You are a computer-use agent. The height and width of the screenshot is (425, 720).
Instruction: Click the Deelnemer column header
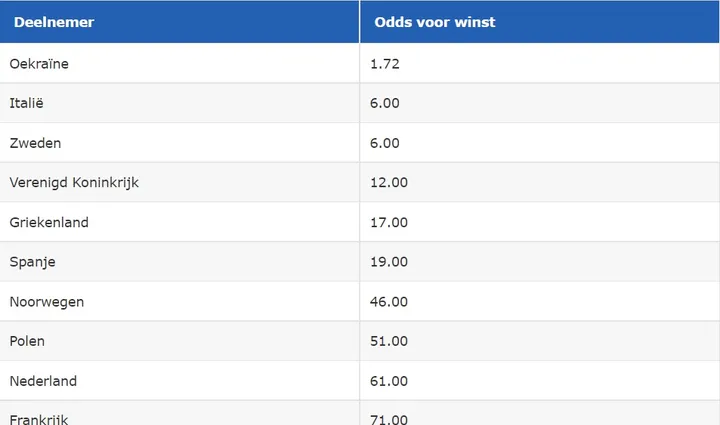point(54,22)
